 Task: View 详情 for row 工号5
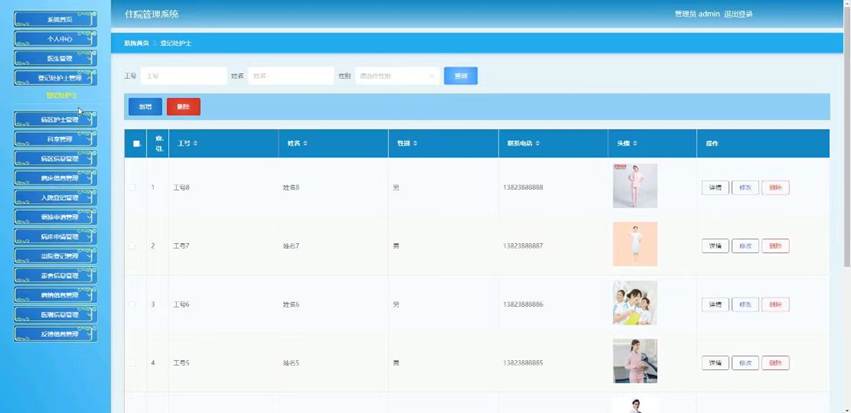coord(715,363)
